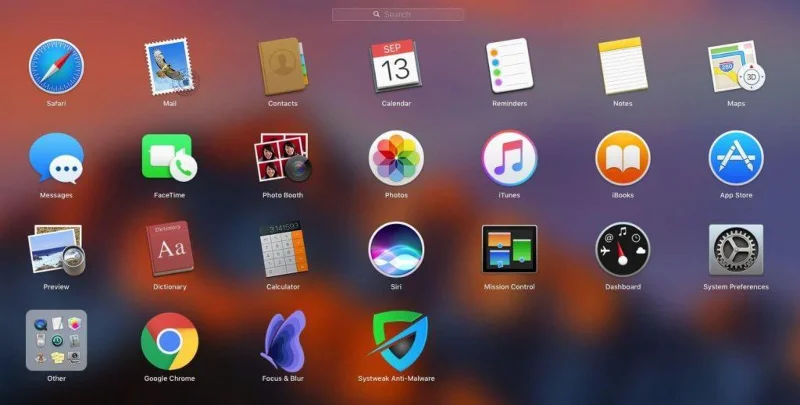Launch the Reminders app
Screen dimensions: 800x405
click(509, 65)
